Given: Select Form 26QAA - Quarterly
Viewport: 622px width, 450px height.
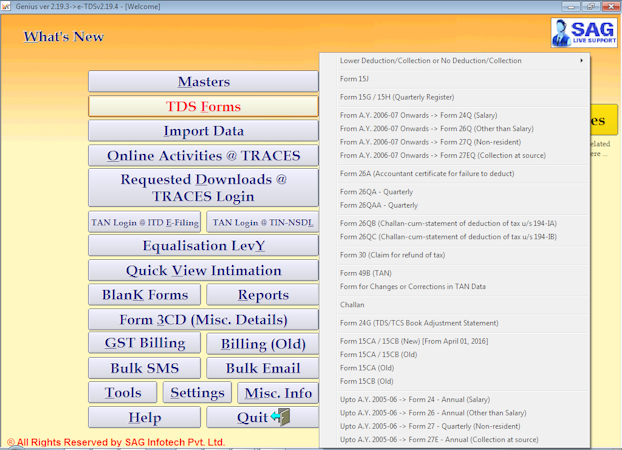Looking at the screenshot, I should [455, 205].
